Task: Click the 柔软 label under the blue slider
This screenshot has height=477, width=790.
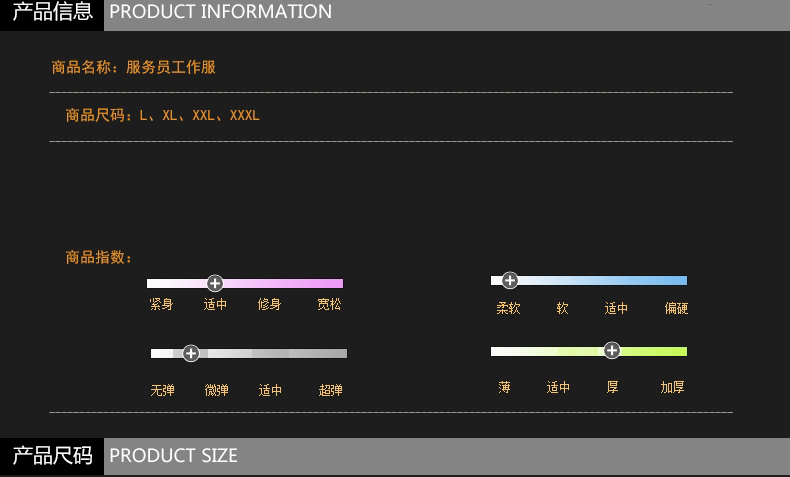Action: point(508,308)
